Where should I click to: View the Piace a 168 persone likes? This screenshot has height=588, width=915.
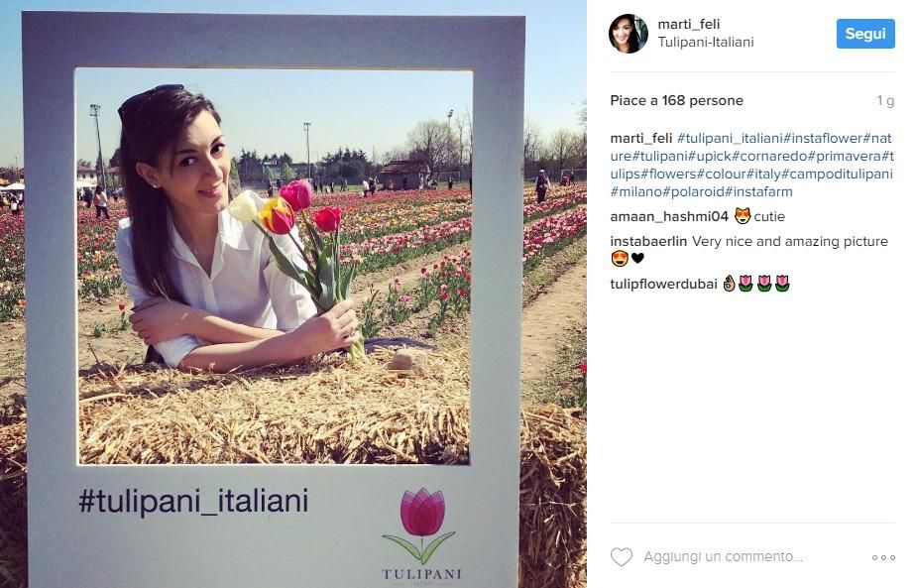point(676,100)
